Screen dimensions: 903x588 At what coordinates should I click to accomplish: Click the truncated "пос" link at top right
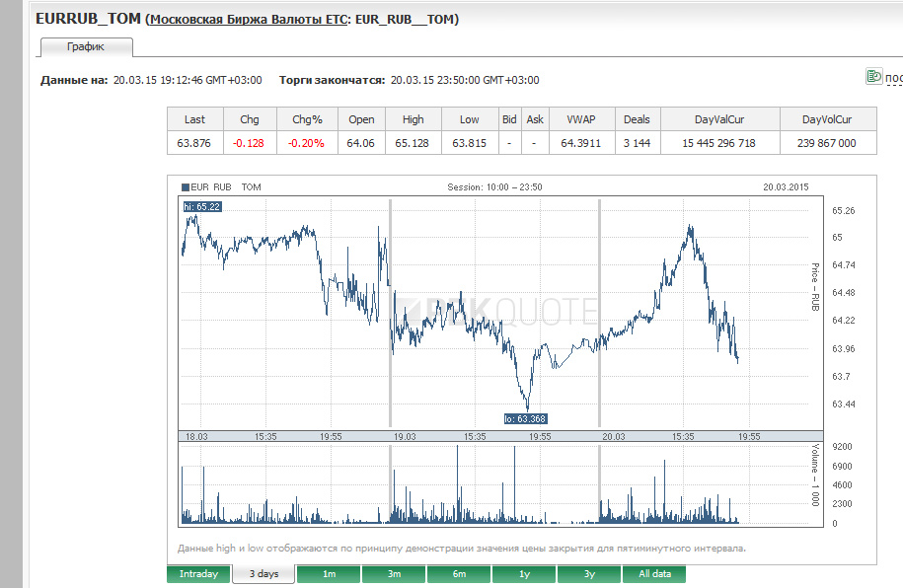coord(893,79)
